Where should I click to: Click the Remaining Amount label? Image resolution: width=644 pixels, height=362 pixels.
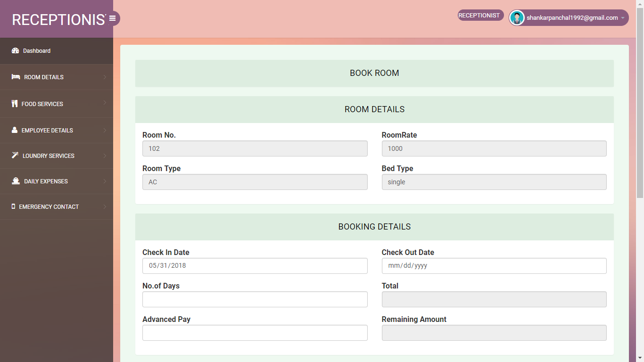(x=414, y=319)
